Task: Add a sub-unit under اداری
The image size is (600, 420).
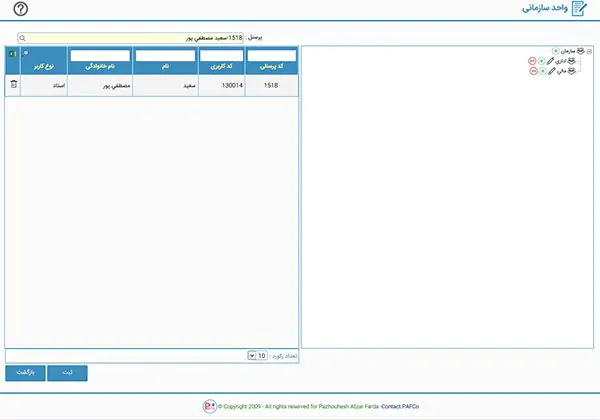Action: (541, 61)
